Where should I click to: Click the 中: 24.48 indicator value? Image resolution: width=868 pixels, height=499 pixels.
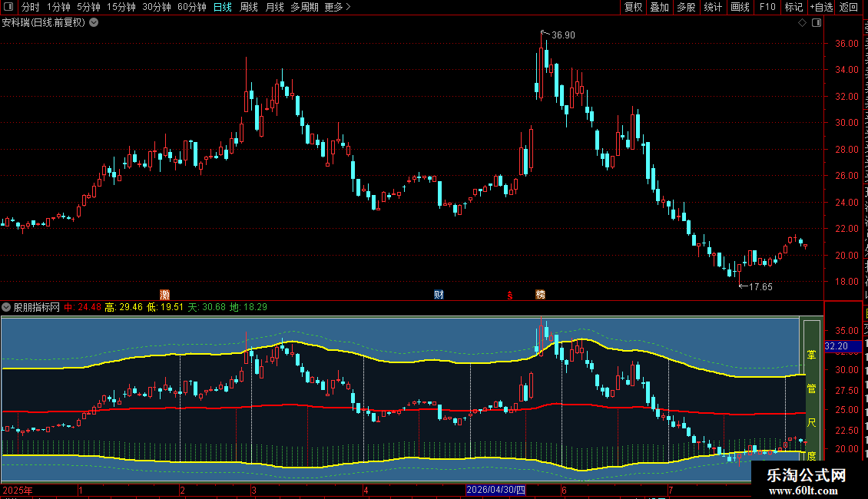(x=82, y=307)
